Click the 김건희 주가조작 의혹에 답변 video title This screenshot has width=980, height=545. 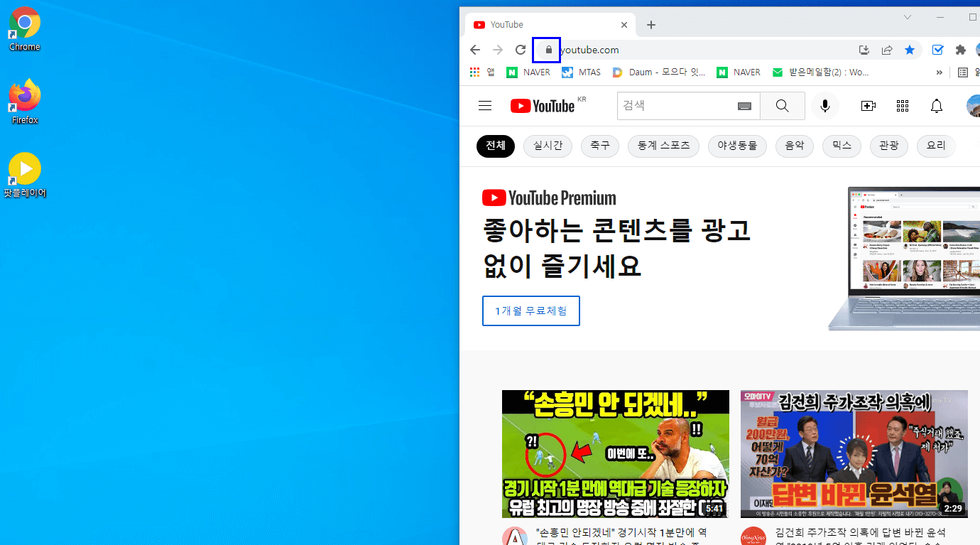click(x=861, y=536)
